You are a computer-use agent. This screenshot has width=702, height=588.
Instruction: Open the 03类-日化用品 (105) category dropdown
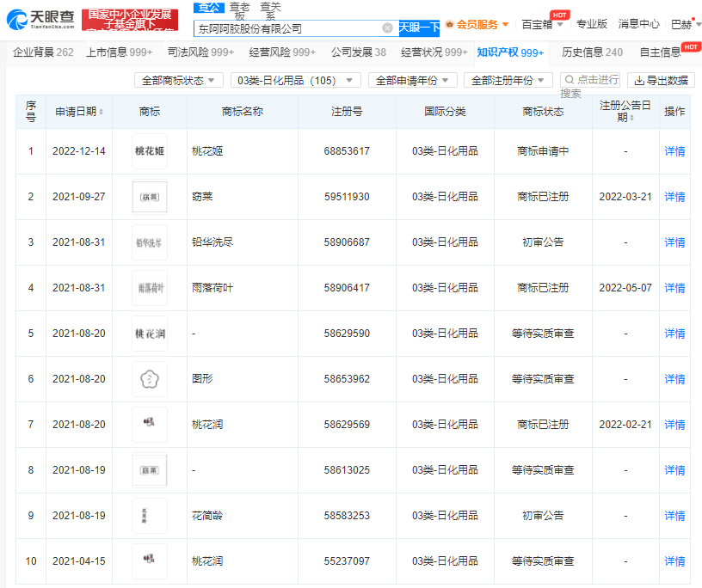[295, 80]
